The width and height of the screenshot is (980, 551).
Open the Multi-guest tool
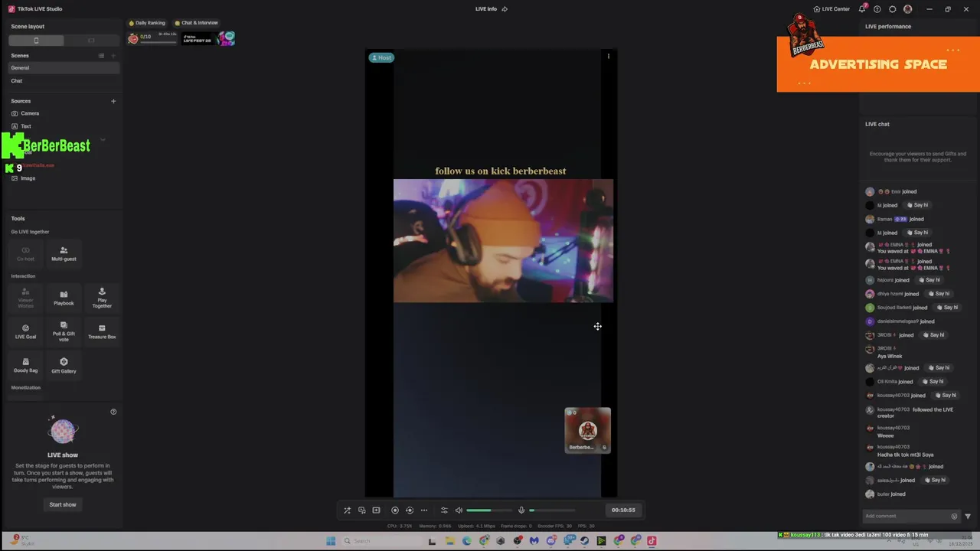coord(64,254)
